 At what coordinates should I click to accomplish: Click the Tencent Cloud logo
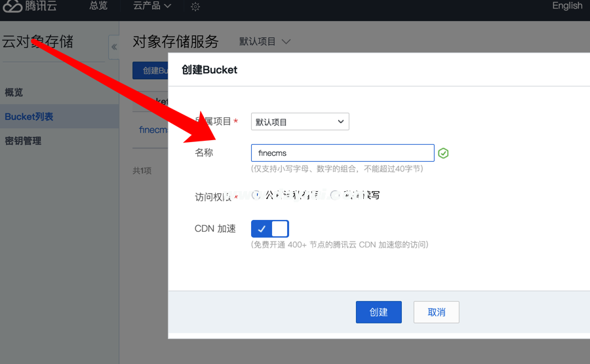30,6
